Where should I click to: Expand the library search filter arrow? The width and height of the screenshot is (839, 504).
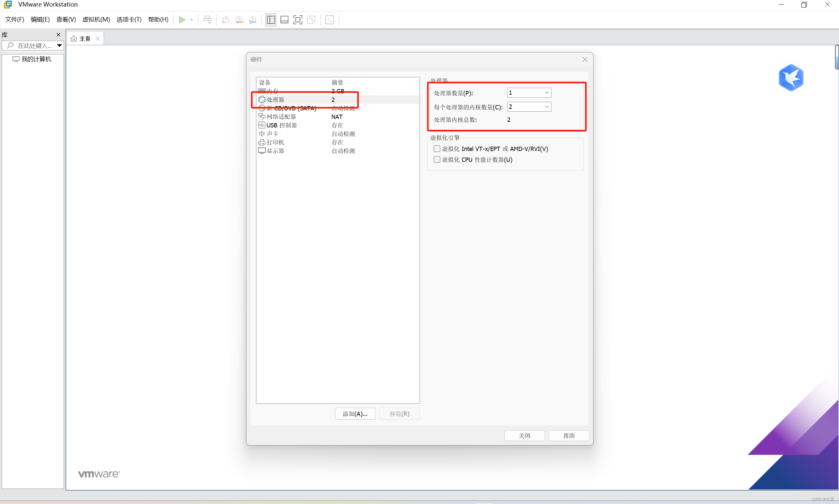pos(59,46)
